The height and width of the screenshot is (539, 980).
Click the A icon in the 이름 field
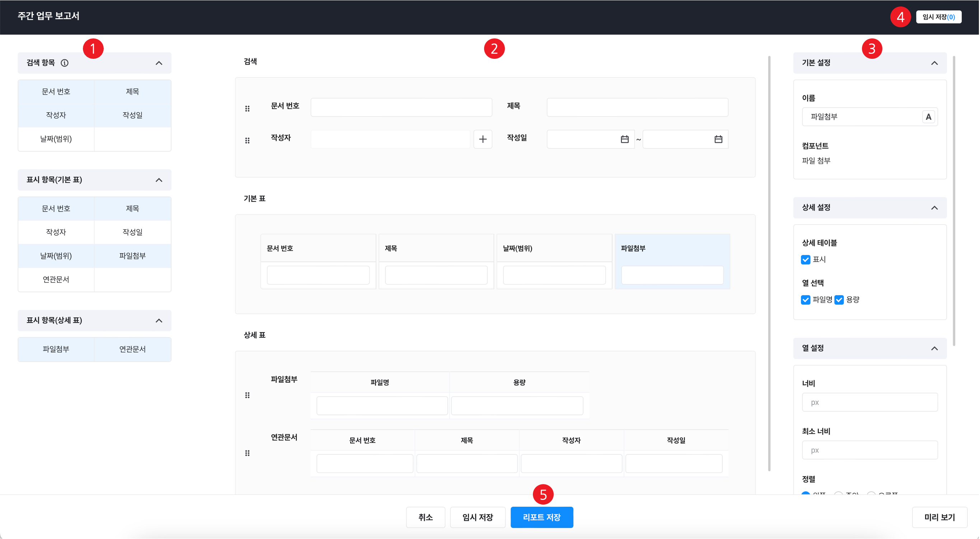[x=928, y=117]
